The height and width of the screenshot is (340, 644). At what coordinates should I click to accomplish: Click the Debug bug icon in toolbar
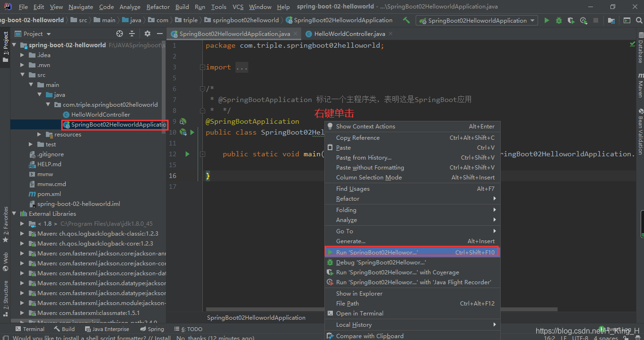(x=559, y=20)
